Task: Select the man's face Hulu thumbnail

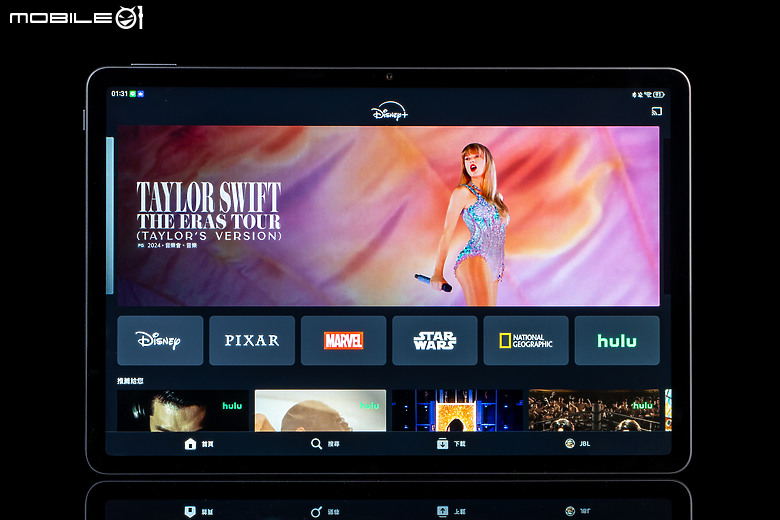Action: click(183, 410)
